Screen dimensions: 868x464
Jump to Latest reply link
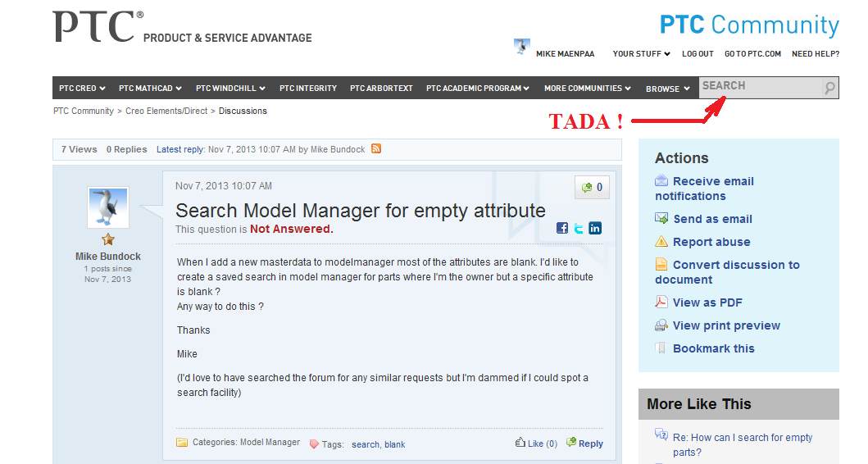(x=180, y=149)
